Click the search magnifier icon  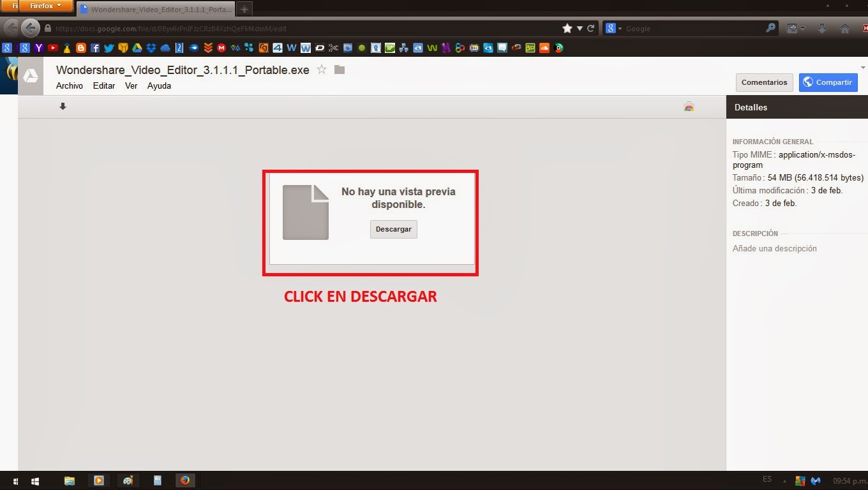771,28
